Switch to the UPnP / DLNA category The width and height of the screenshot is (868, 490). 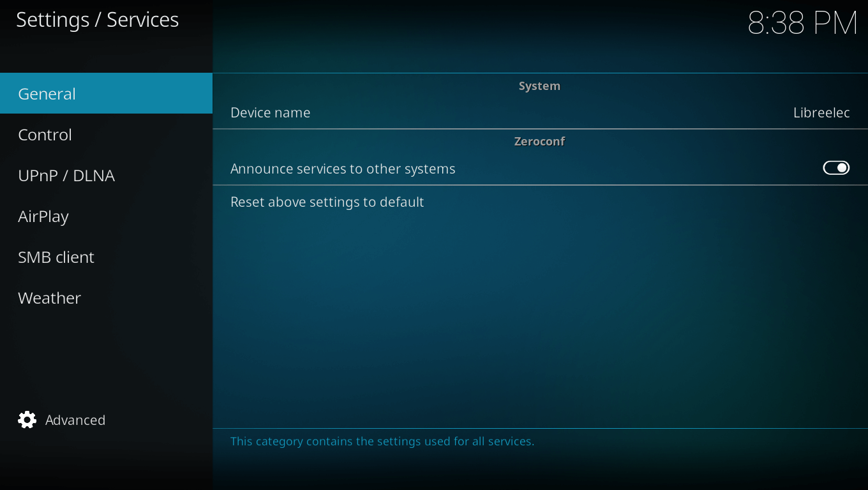66,175
